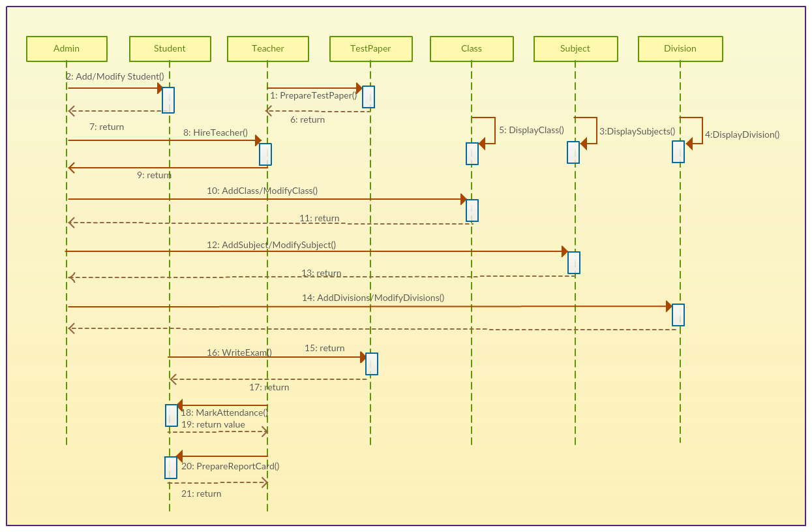Viewport: 812px width, 532px height.
Task: Select the Subject lifeline header
Action: pos(575,48)
